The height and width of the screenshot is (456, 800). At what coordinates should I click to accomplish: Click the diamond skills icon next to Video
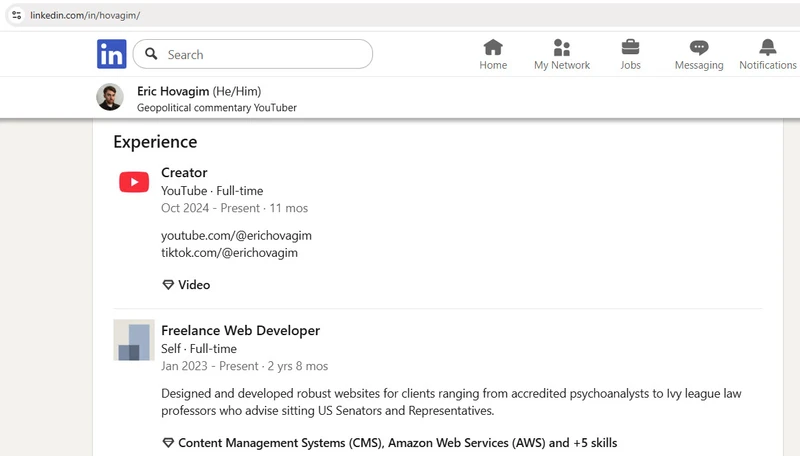(168, 285)
